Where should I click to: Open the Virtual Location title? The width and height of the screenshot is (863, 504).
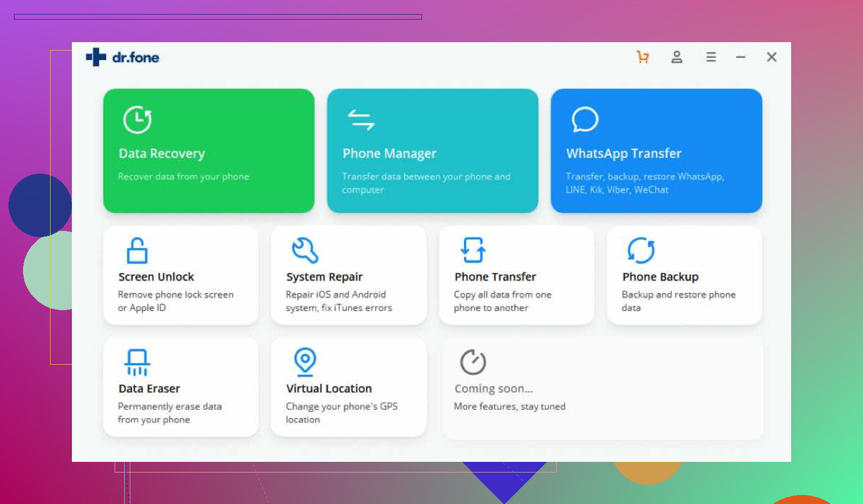(x=329, y=389)
